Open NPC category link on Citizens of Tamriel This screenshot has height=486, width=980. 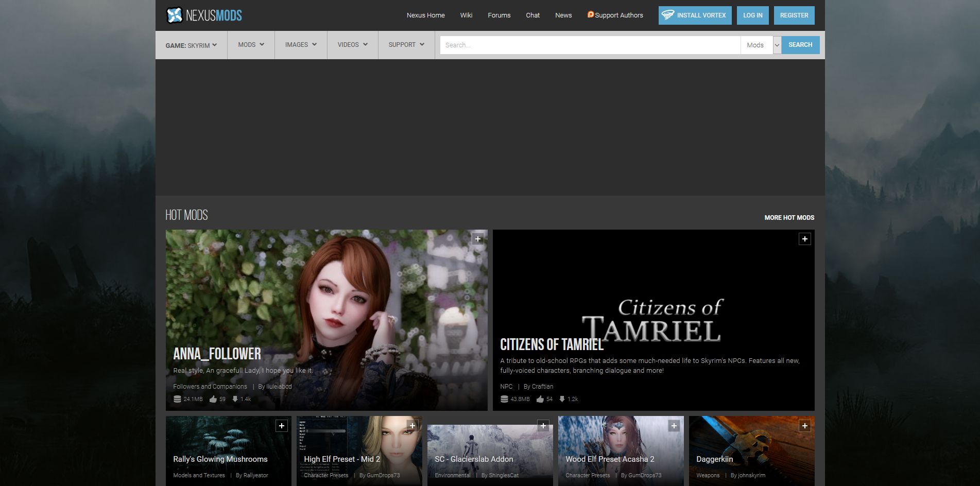pos(506,387)
